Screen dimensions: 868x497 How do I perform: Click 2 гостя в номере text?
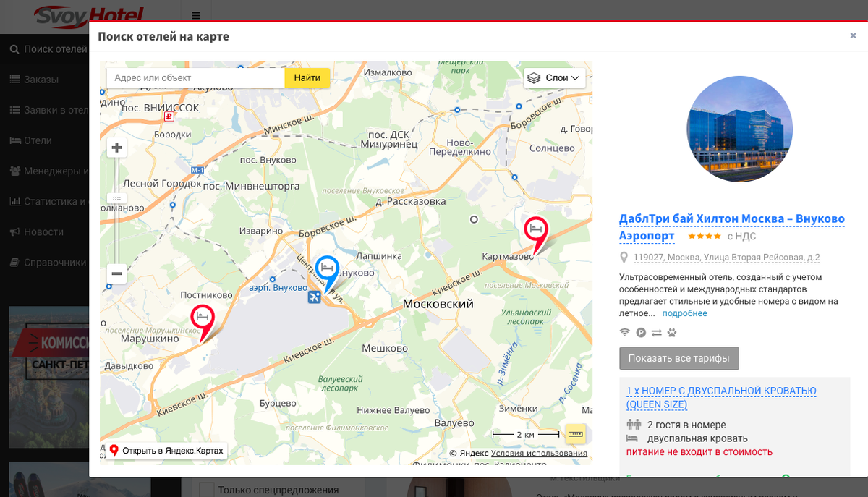click(x=686, y=425)
